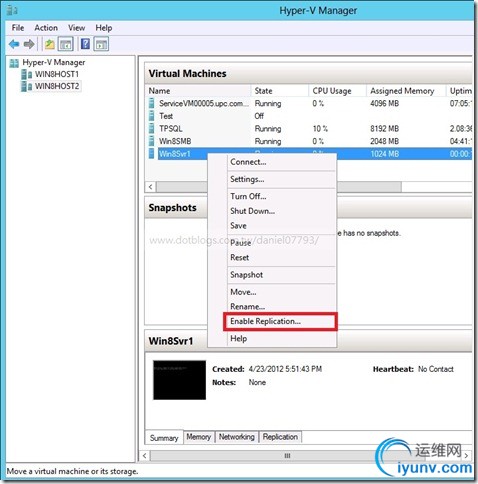The width and height of the screenshot is (478, 484).
Task: Click the ServiceVM00005 VM icon
Action: click(x=152, y=103)
